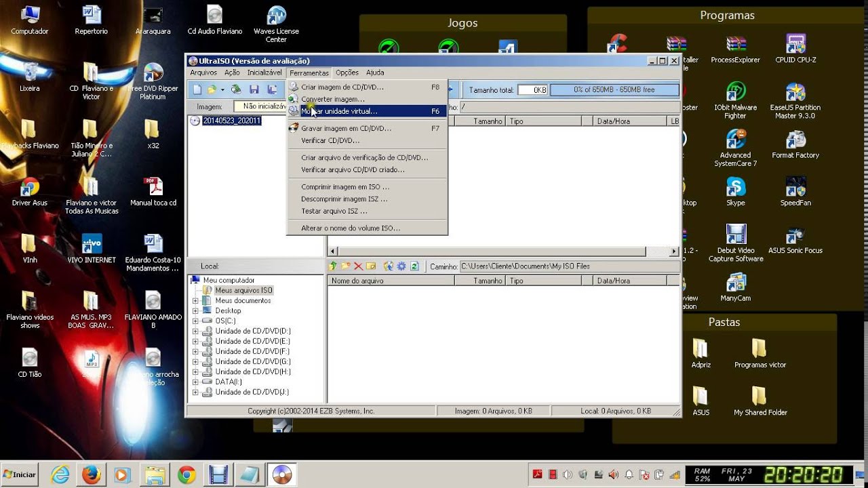
Task: Click the blue gear icon in local toolbar
Action: [x=401, y=266]
